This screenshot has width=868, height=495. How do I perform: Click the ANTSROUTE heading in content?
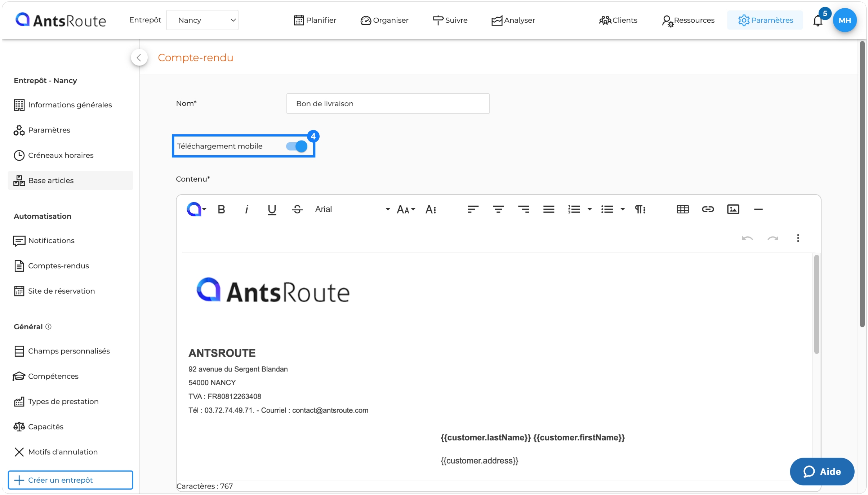pos(222,353)
